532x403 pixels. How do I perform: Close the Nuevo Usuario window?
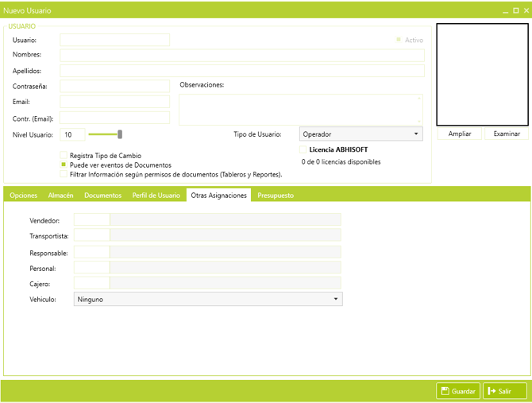(526, 11)
